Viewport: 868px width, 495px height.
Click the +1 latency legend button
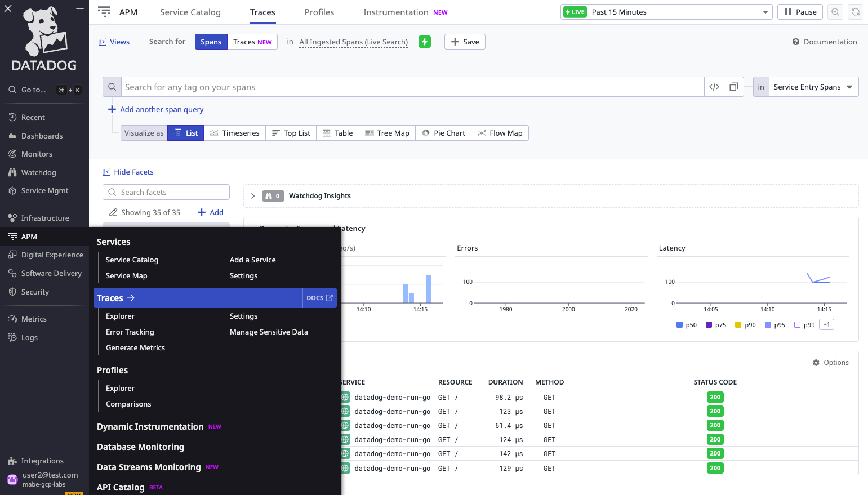(826, 324)
